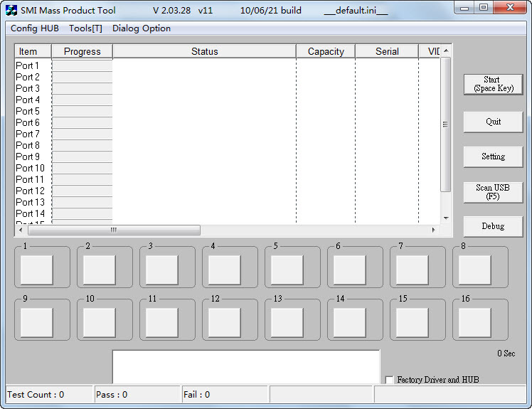Select port slot 9 status box
532x409 pixels.
37,322
